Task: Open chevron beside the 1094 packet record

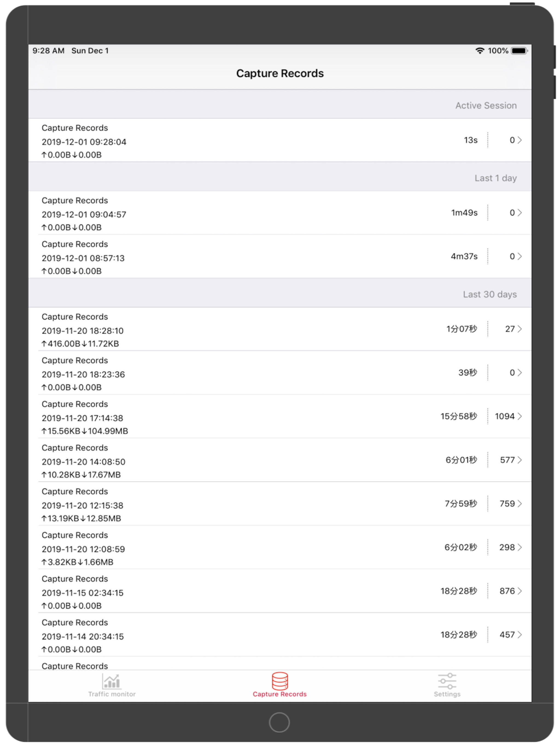Action: pos(520,416)
